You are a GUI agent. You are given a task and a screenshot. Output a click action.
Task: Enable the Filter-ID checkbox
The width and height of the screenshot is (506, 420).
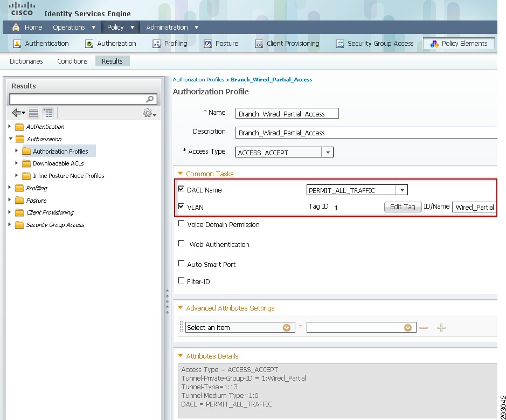[x=181, y=280]
